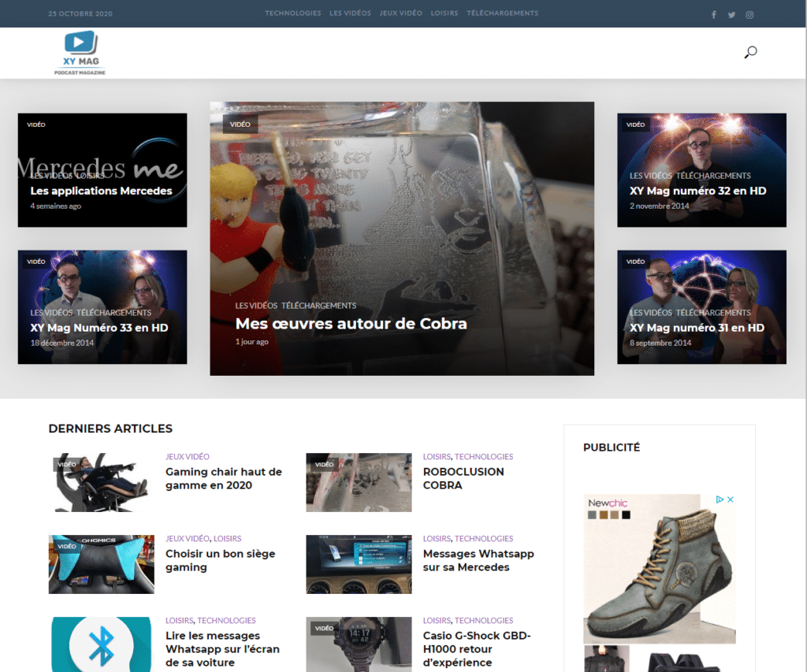Open article Les applications Mercedes
Image resolution: width=807 pixels, height=672 pixels.
click(x=102, y=191)
